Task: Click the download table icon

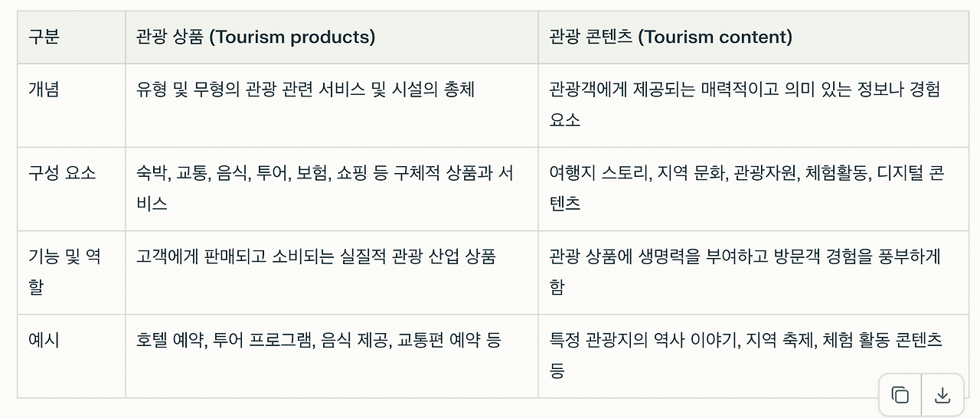Action: pos(942,395)
